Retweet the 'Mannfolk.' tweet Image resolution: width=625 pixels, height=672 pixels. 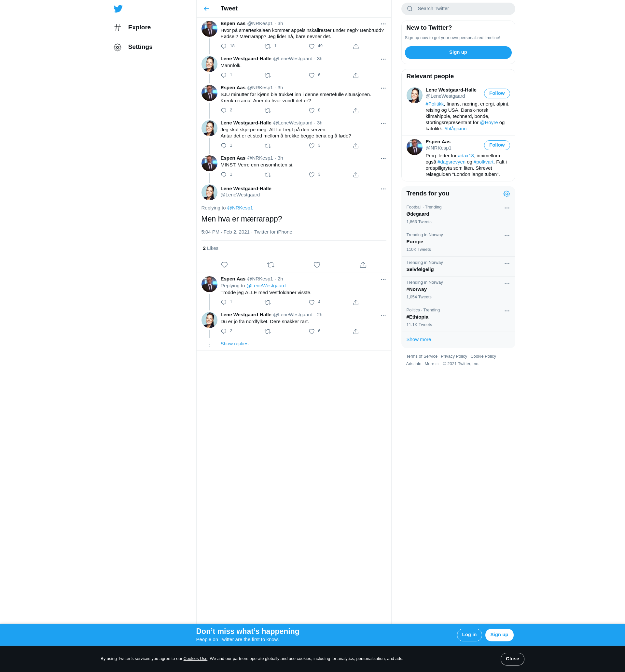[x=268, y=75]
